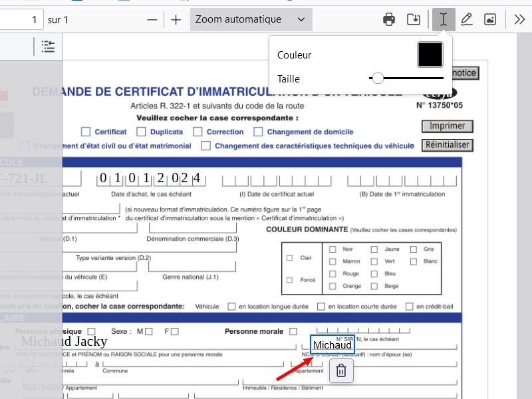Click the zoom in plus button
Image resolution: width=532 pixels, height=399 pixels.
coord(176,19)
